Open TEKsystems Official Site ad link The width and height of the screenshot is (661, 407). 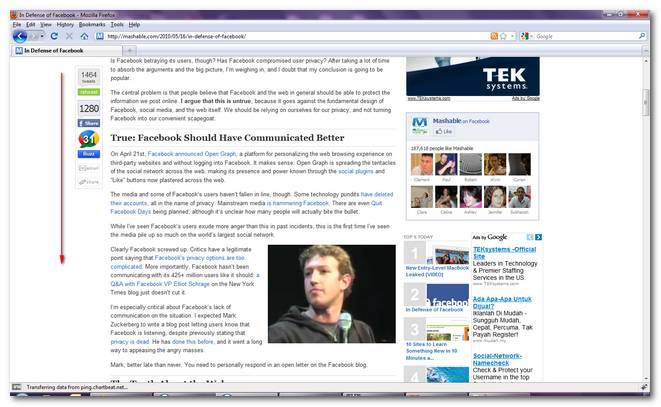504,253
